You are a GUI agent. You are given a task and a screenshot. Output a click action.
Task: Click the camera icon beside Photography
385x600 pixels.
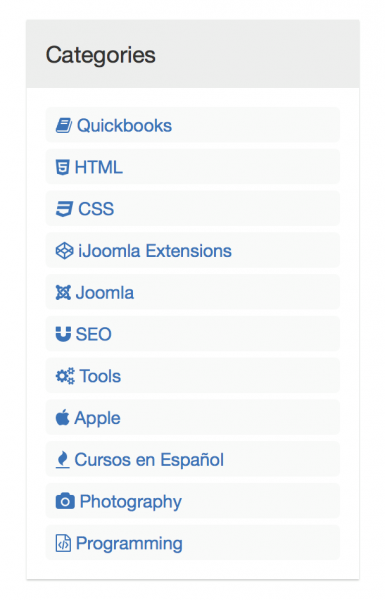(x=65, y=501)
